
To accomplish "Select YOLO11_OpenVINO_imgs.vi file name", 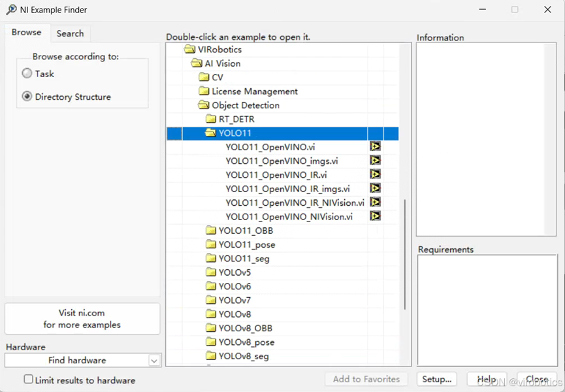I will point(282,161).
